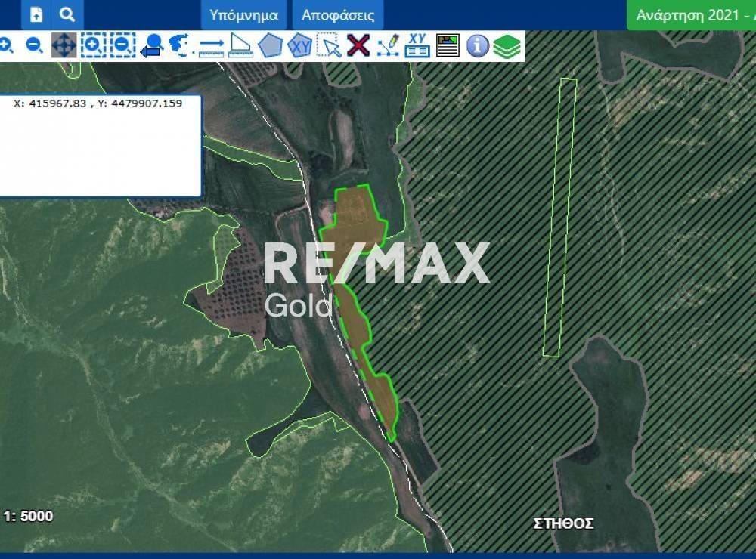Screen dimensions: 756x559
Task: Open the Υπόμνημα legend tab
Action: tap(243, 15)
